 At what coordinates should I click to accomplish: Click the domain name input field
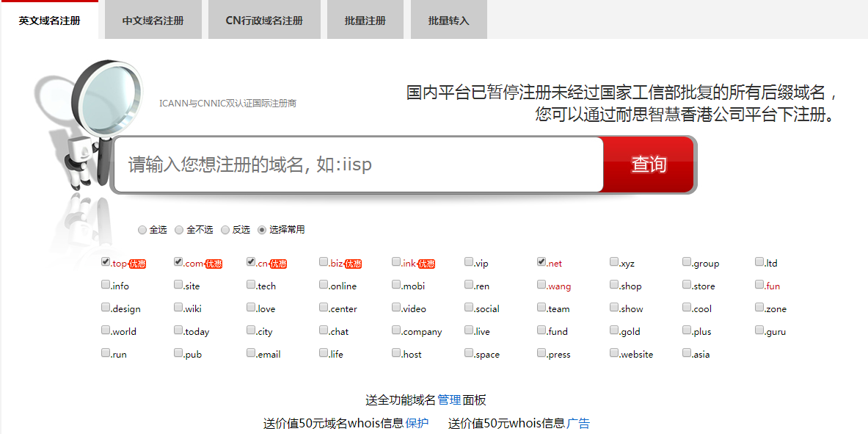(358, 164)
